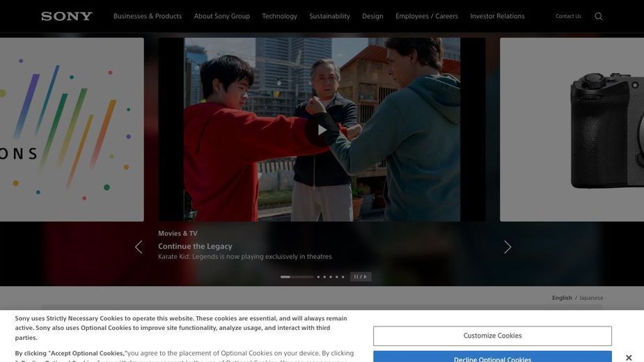The width and height of the screenshot is (644, 362).
Task: Expand the Sustainability navigation item
Action: (x=329, y=16)
